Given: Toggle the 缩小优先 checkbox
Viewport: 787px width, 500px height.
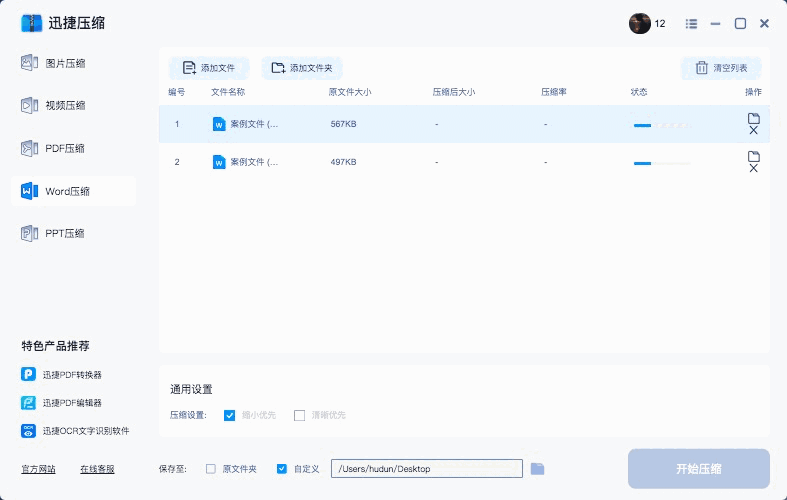Looking at the screenshot, I should coord(230,415).
